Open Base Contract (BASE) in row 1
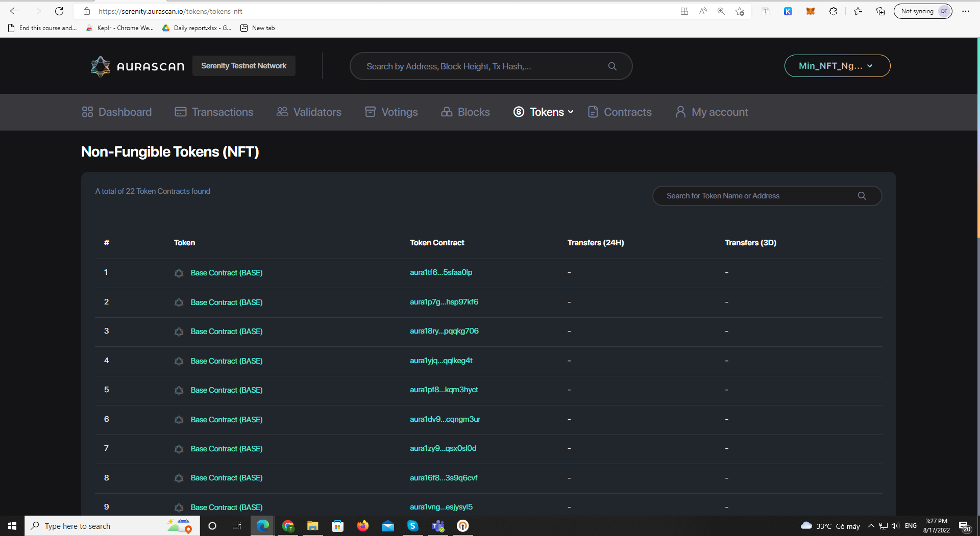This screenshot has height=536, width=980. 227,273
